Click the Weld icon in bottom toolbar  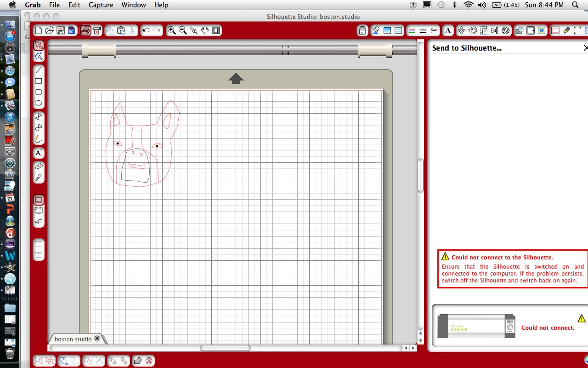coord(137,361)
